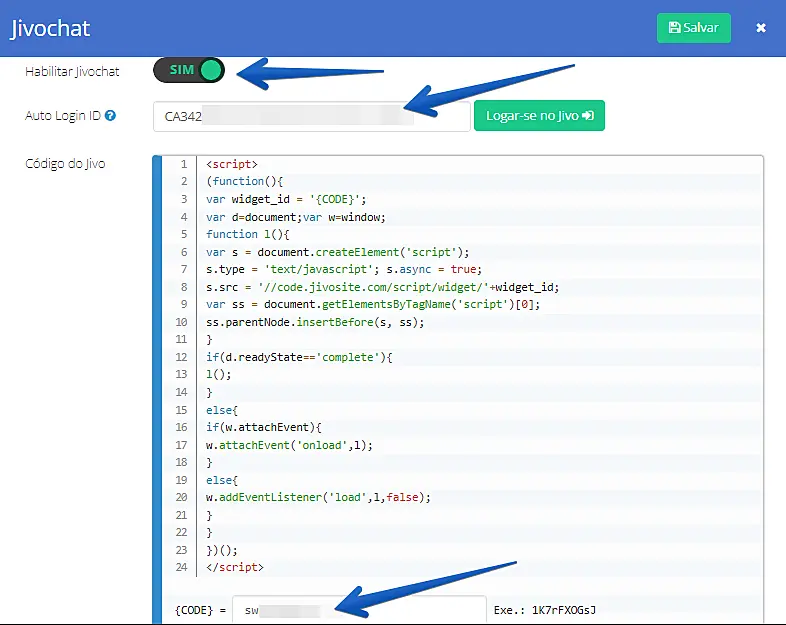
Task: Click the Salvar button
Action: point(693,28)
